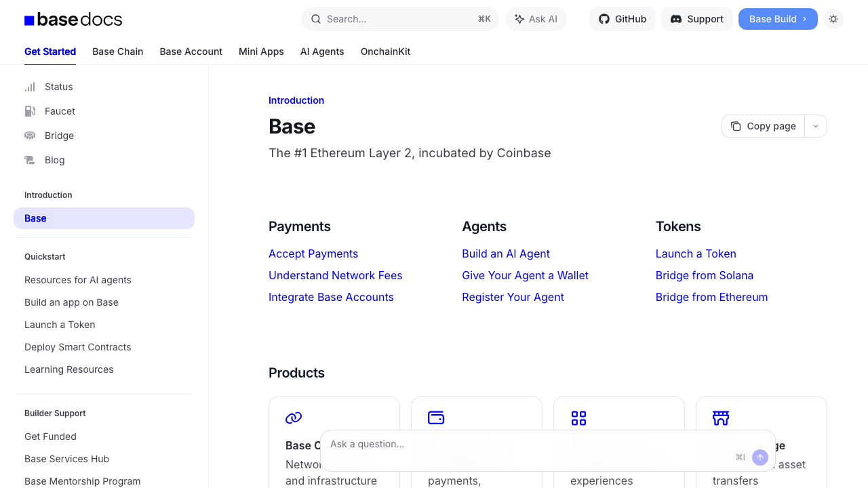The height and width of the screenshot is (488, 868).
Task: Click the Base Chain link icon card
Action: (x=294, y=418)
